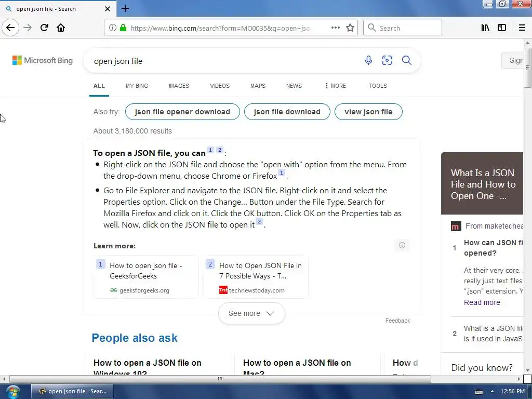Click the Bing search magnifier button

[406, 60]
